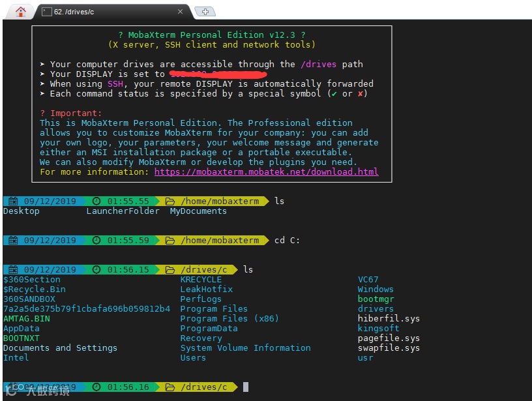Click the terminal cursor at the last prompt

coord(246,387)
